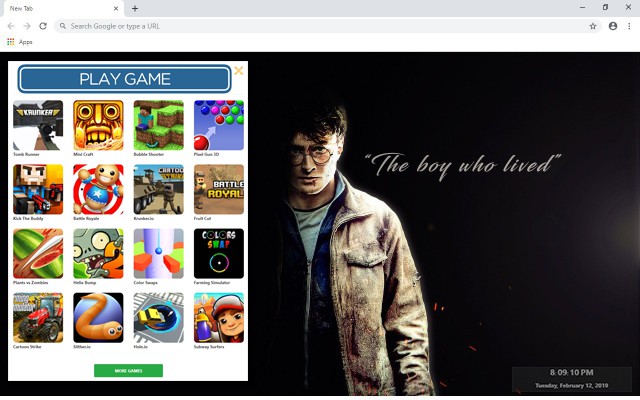
Task: Open the Chrome profile avatar icon
Action: click(613, 26)
